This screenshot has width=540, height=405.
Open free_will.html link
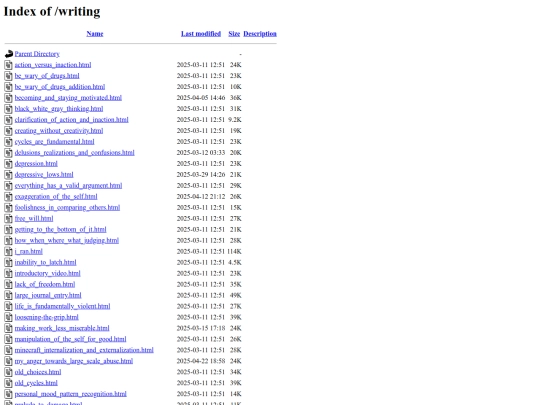tap(34, 219)
